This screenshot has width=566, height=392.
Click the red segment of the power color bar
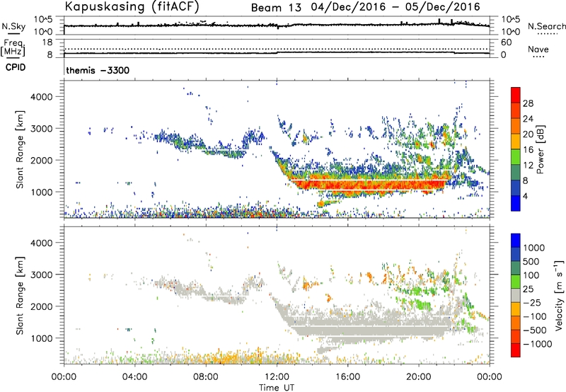pyautogui.click(x=516, y=95)
